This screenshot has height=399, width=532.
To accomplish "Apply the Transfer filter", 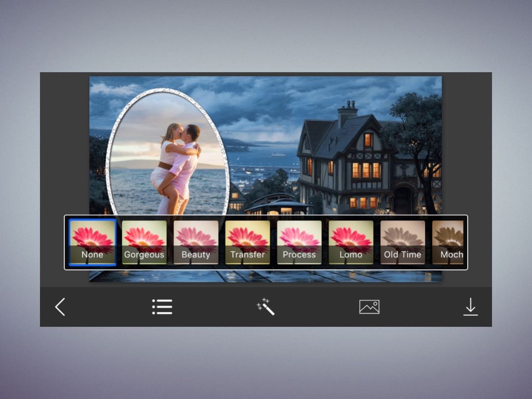I will click(x=247, y=242).
